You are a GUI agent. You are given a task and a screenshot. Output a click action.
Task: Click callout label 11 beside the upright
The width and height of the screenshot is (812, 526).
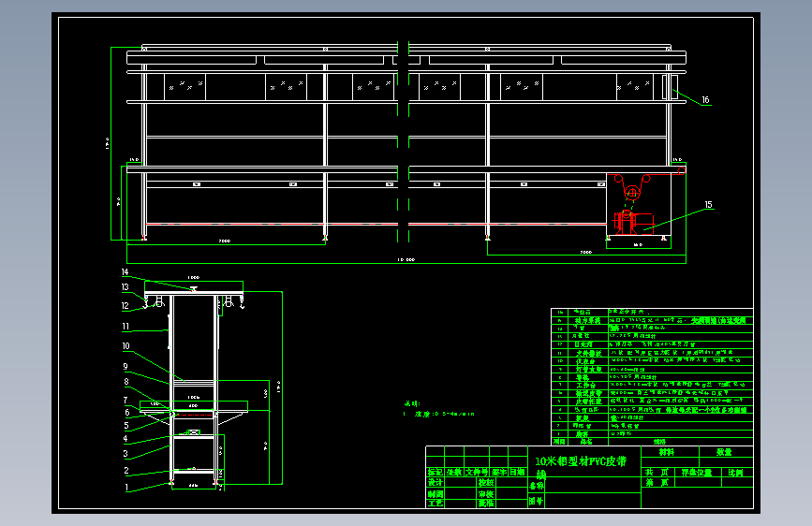(x=125, y=326)
